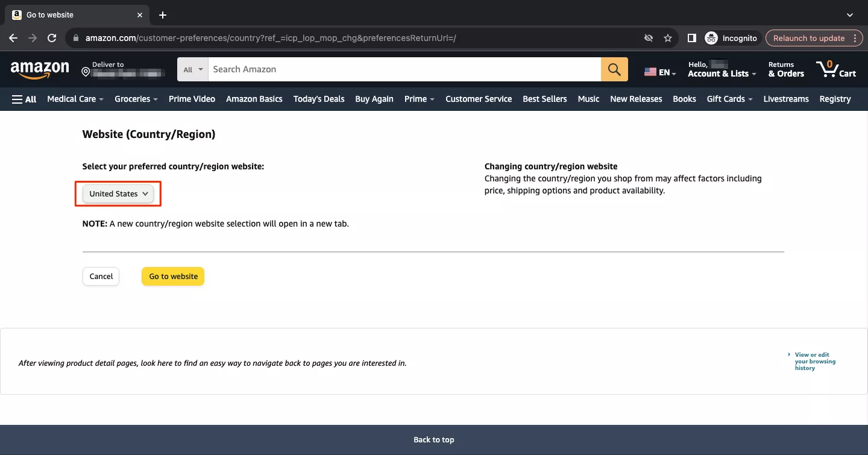Toggle the browser side panel icon
The image size is (868, 455).
691,38
